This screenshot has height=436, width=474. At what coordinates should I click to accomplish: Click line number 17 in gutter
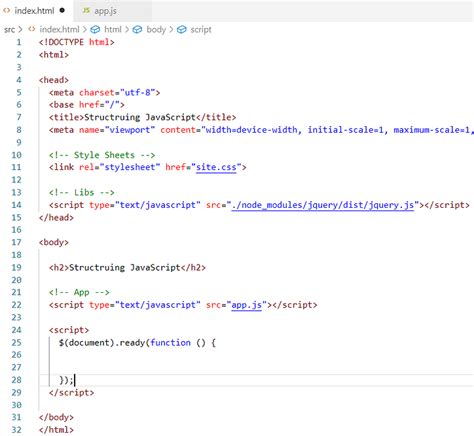pyautogui.click(x=16, y=242)
